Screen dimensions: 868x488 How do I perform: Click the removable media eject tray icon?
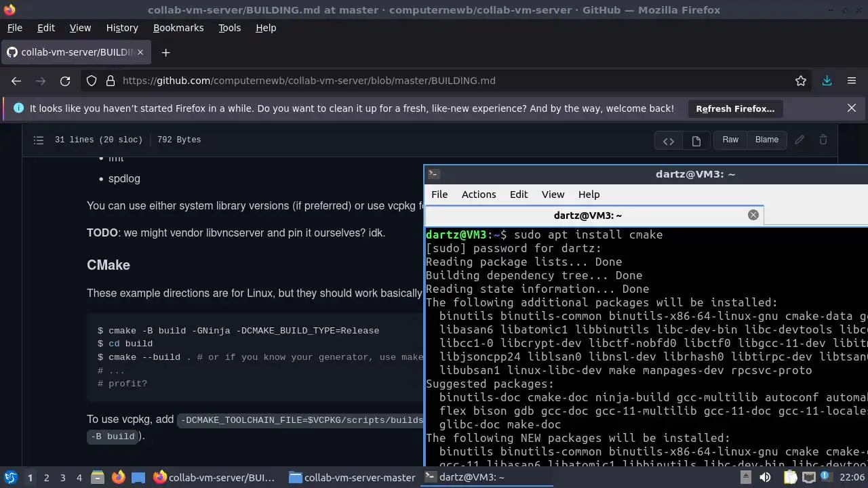[x=745, y=477]
